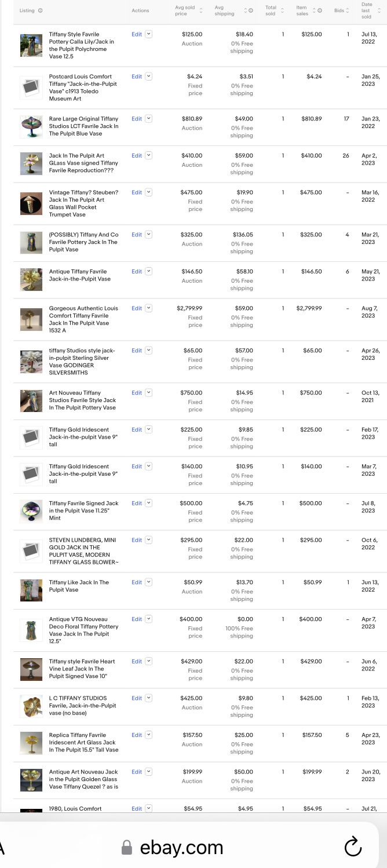This screenshot has width=387, height=868.
Task: Click Edit for Gorgeous Authentic Louis Comfort Tiffany
Action: (136, 308)
